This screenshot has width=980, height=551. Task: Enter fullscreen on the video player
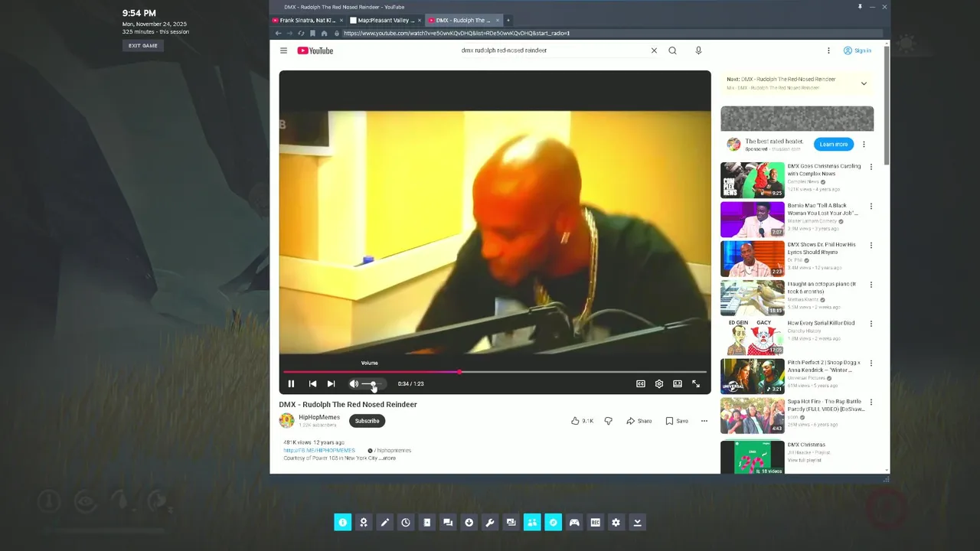[696, 383]
